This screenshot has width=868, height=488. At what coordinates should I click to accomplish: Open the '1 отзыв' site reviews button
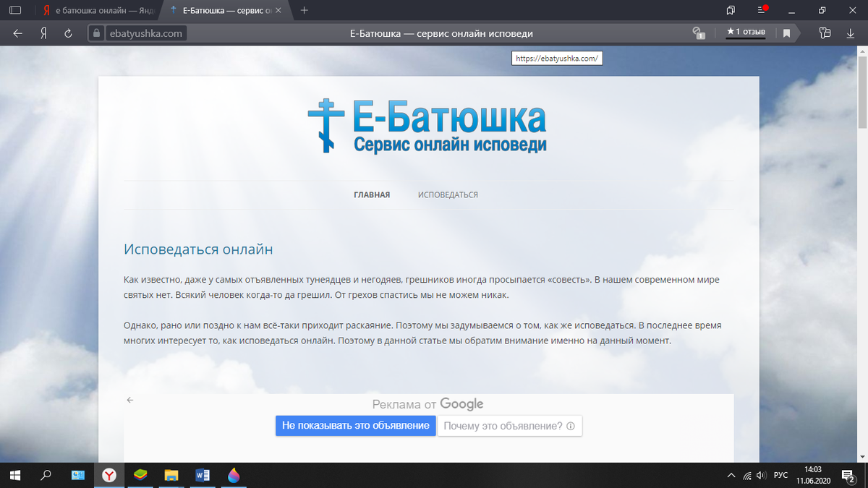pos(746,32)
